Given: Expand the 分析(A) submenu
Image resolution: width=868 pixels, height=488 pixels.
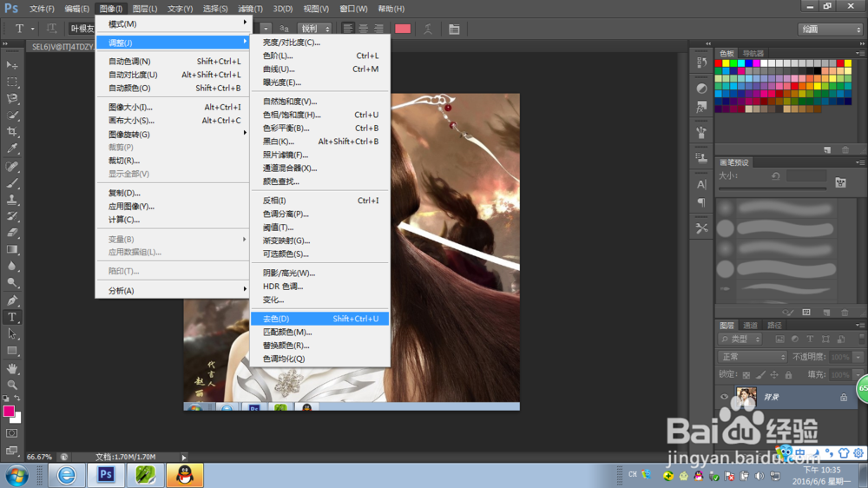Looking at the screenshot, I should (x=174, y=290).
